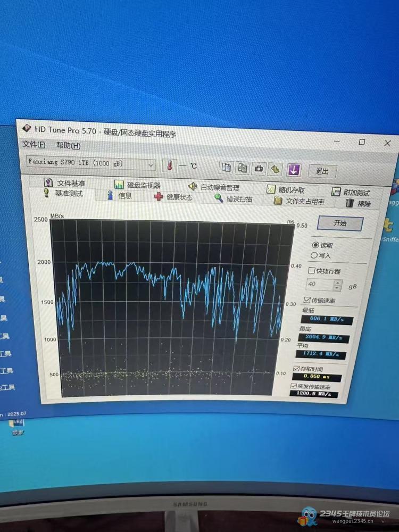
Task: Open the options wrench icon
Action: [x=275, y=169]
